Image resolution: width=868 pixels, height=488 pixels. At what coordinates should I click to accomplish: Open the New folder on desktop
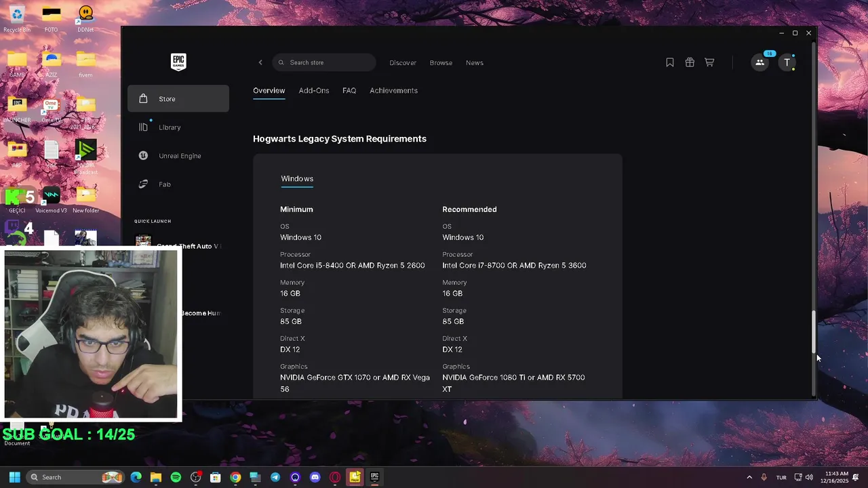[x=85, y=200]
